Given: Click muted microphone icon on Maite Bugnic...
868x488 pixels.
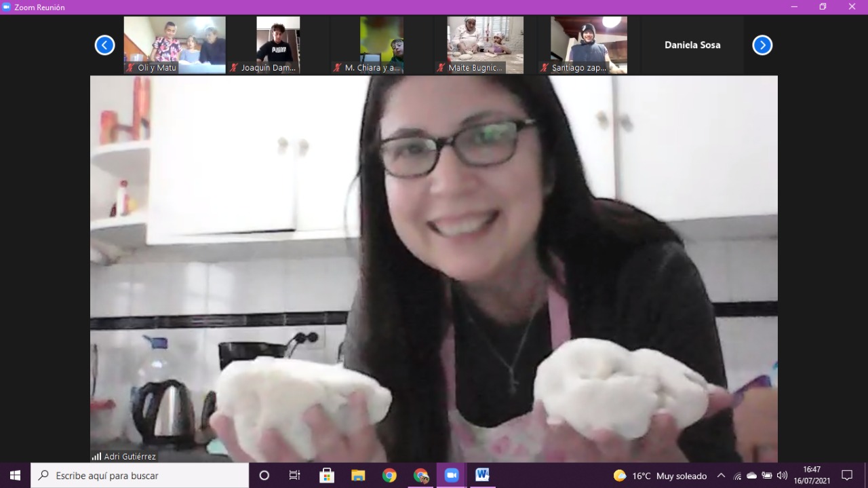Looking at the screenshot, I should coord(441,68).
